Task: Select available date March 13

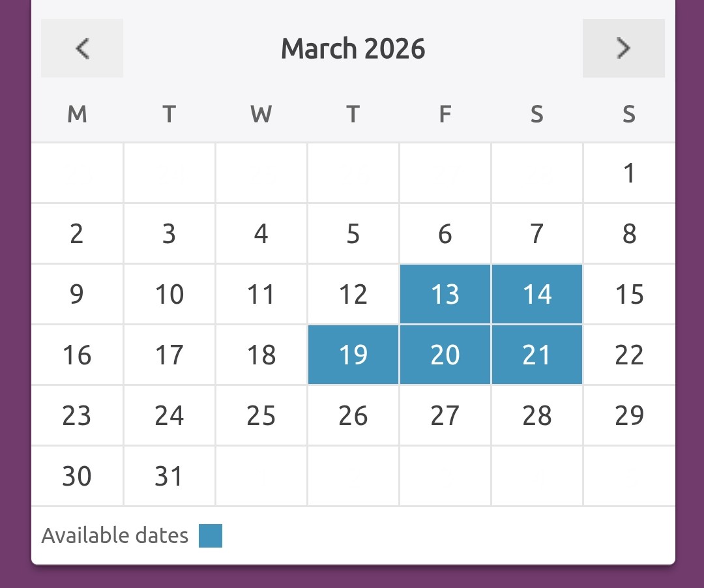Action: (x=445, y=294)
